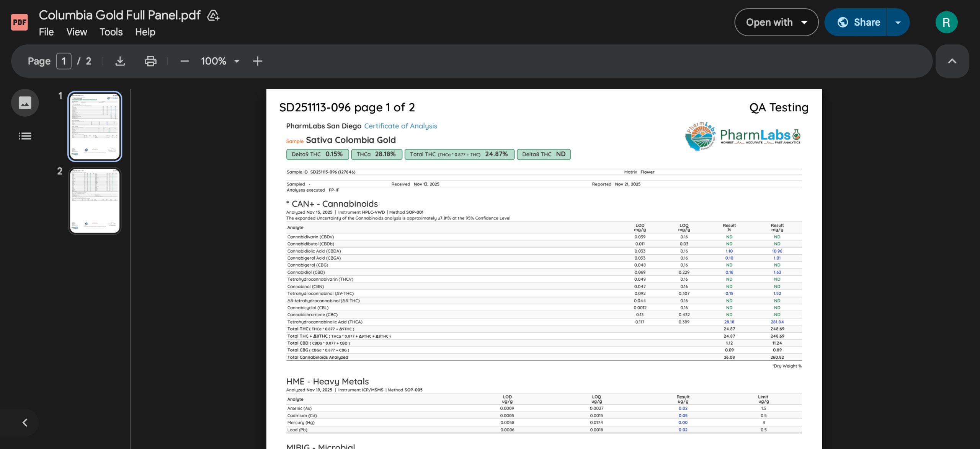Click the download icon in toolbar
Screen dimensions: 980x449
pos(120,61)
